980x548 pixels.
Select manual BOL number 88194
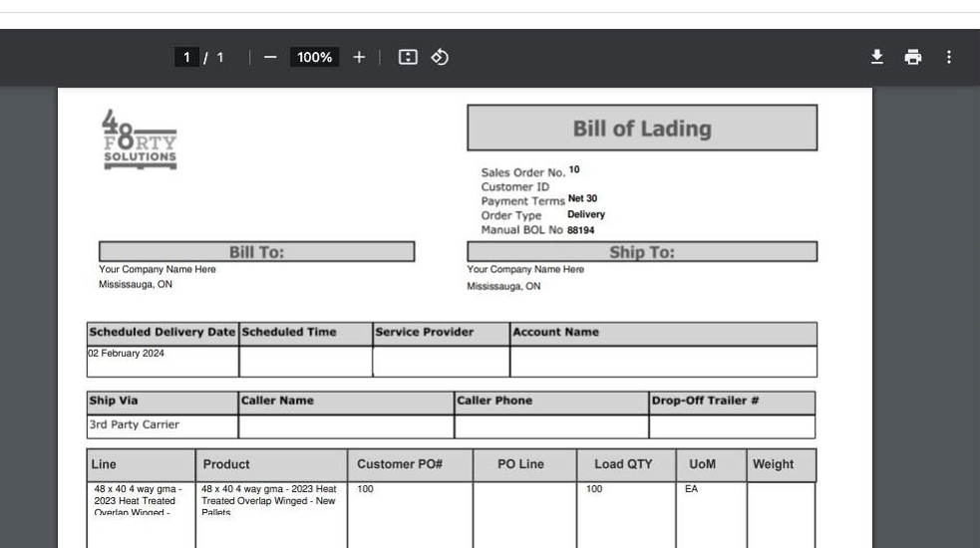(580, 230)
